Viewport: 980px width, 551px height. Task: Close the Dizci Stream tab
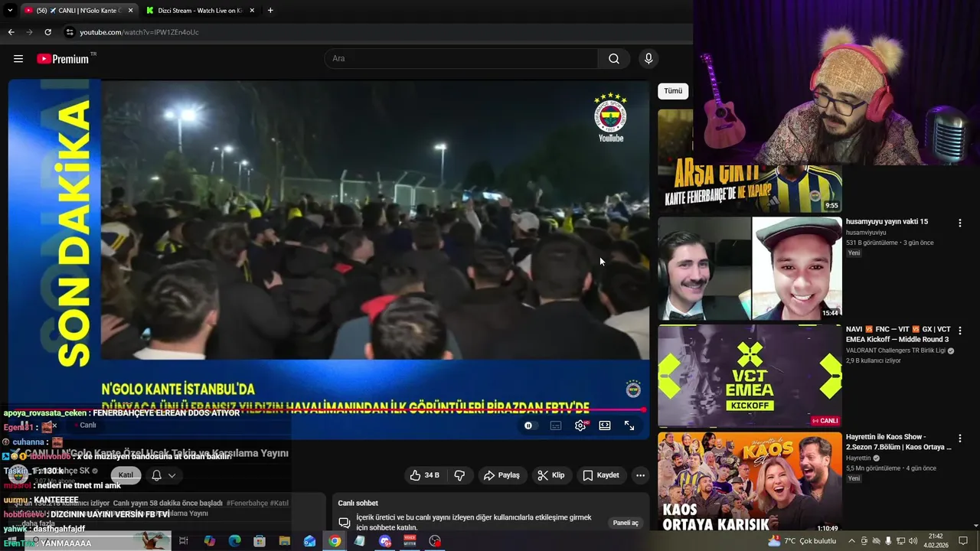(252, 11)
